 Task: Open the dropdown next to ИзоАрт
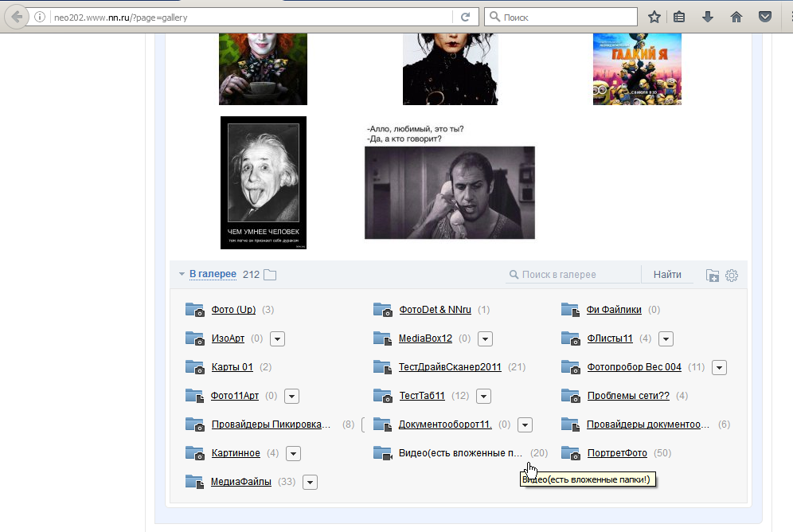point(277,338)
